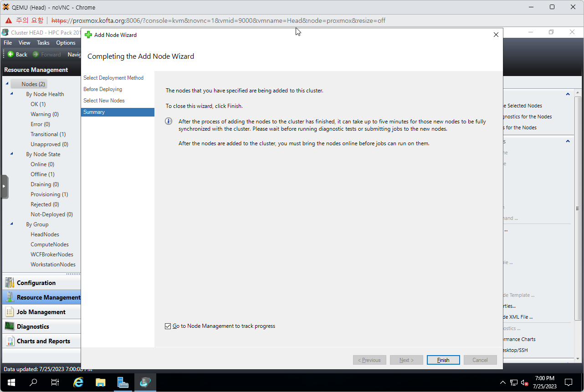Collapse the By Group tree branch
Viewport: 584px width, 392px height.
tap(11, 224)
